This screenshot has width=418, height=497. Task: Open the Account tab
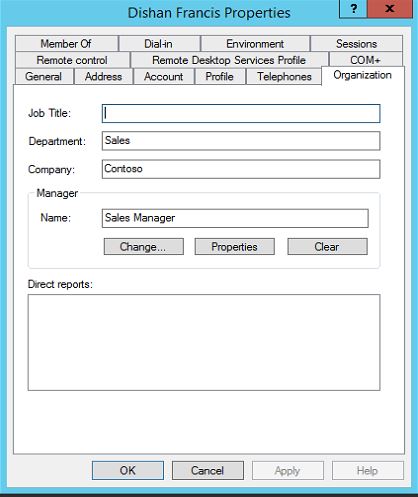[x=164, y=76]
